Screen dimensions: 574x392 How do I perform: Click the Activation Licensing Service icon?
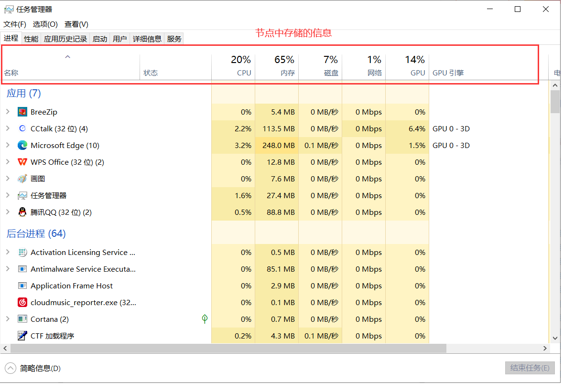click(22, 253)
